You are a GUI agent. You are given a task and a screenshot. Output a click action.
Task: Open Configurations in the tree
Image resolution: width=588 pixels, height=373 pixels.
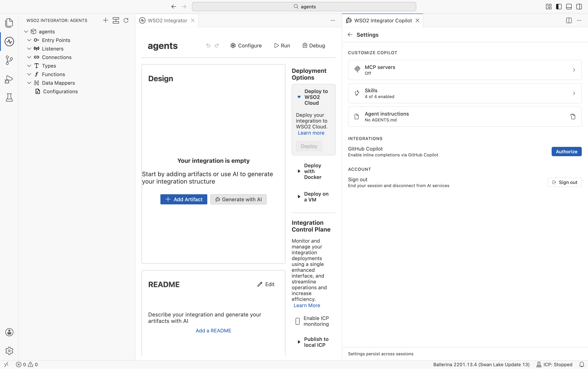60,92
